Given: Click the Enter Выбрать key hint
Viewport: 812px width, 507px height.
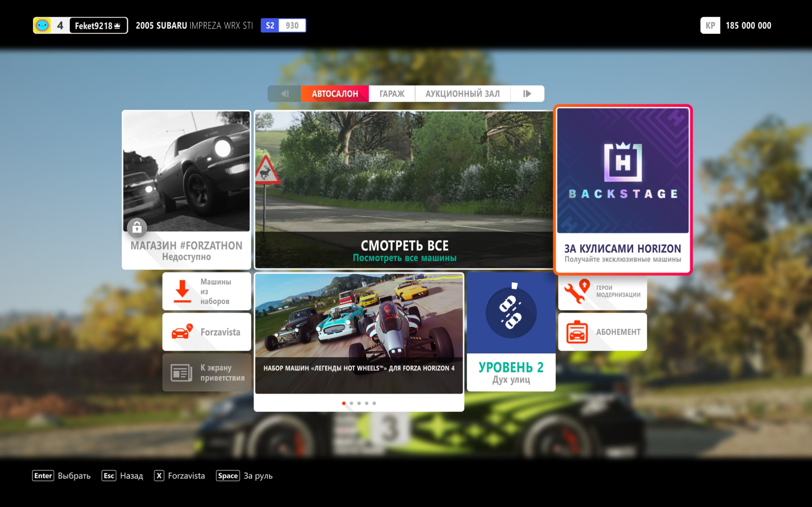Looking at the screenshot, I should coord(62,476).
